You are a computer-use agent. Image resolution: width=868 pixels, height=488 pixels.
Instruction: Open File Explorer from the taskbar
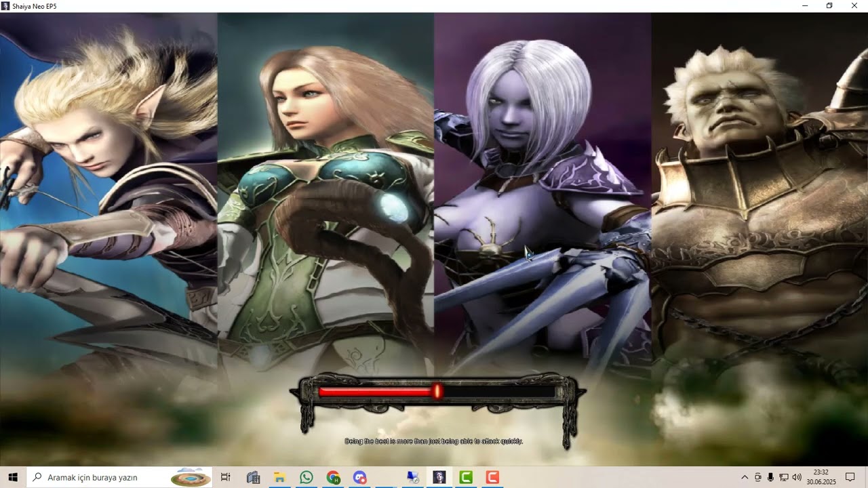[x=279, y=477]
